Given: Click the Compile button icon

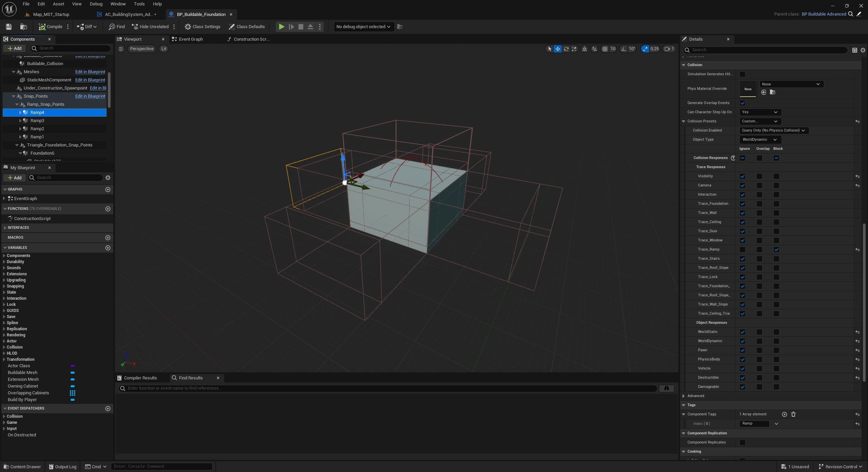Looking at the screenshot, I should pyautogui.click(x=42, y=27).
